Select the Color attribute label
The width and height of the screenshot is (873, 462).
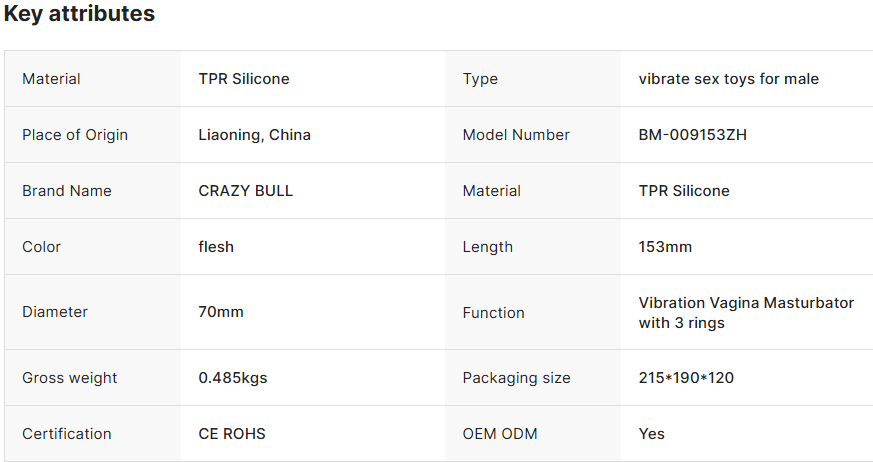[41, 247]
